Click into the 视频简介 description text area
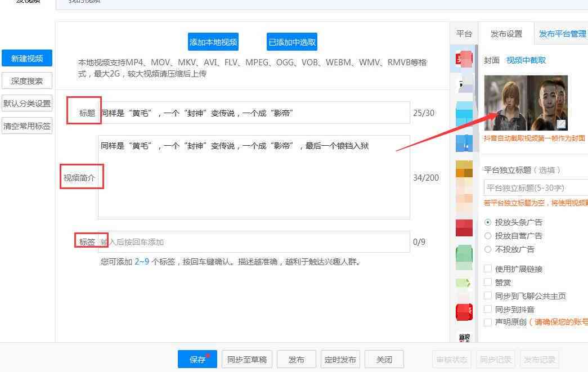This screenshot has height=372, width=588. (x=254, y=177)
